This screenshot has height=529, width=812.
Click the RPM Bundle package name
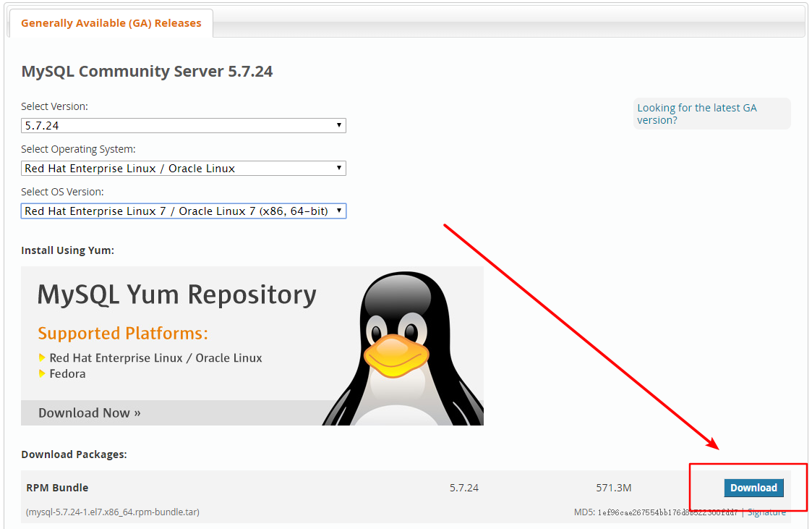point(57,488)
